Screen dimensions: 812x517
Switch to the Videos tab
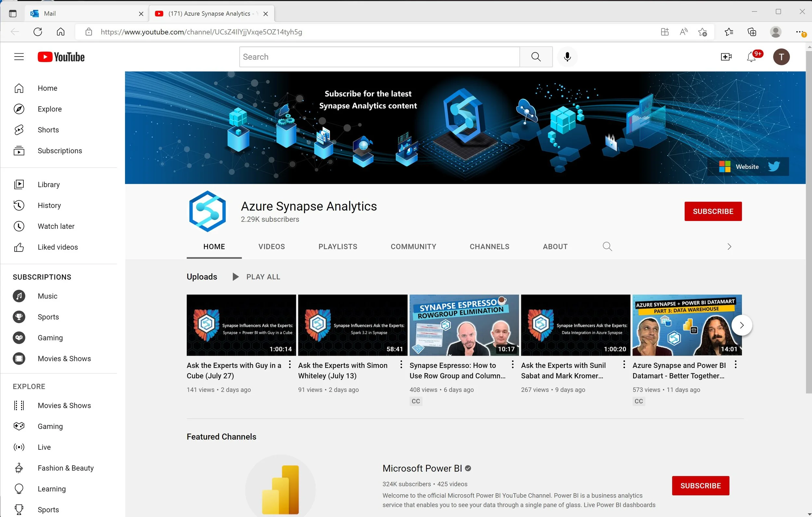(x=272, y=247)
